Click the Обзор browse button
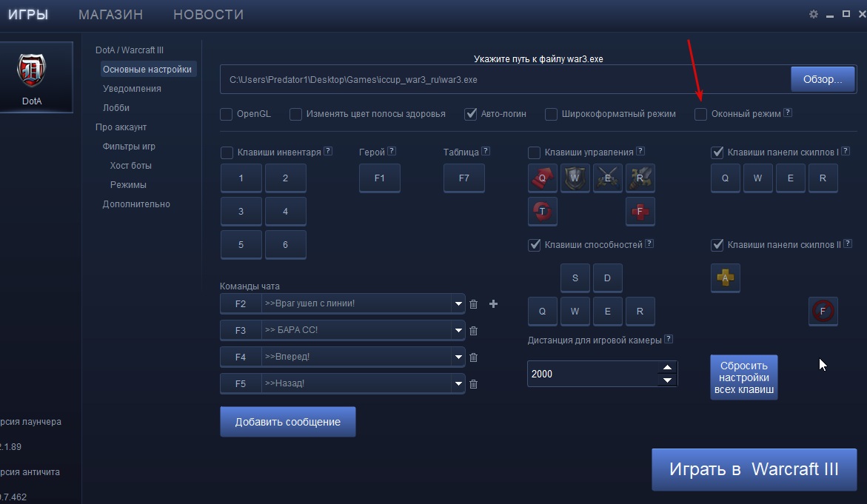The width and height of the screenshot is (867, 504). (x=823, y=80)
